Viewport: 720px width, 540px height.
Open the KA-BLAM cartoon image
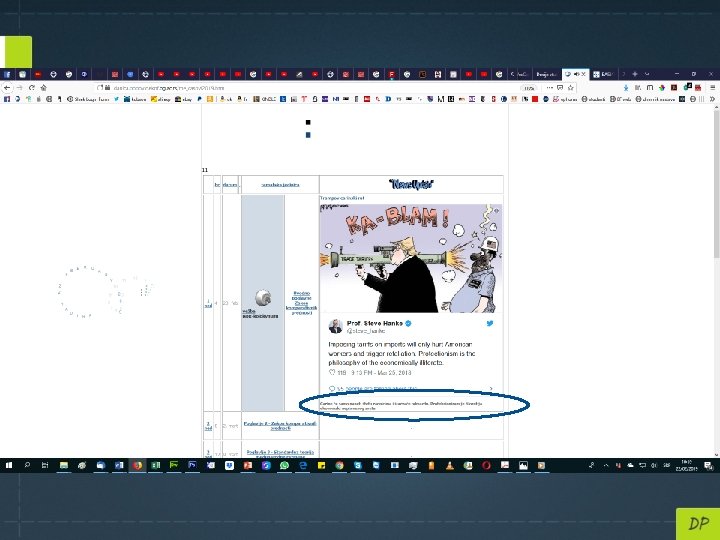(x=411, y=258)
